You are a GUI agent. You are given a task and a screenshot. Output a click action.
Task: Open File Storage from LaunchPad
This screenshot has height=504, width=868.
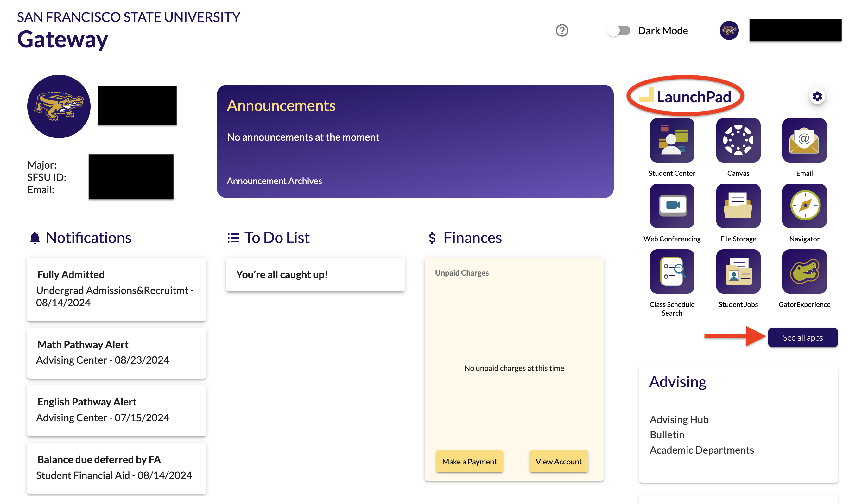738,206
